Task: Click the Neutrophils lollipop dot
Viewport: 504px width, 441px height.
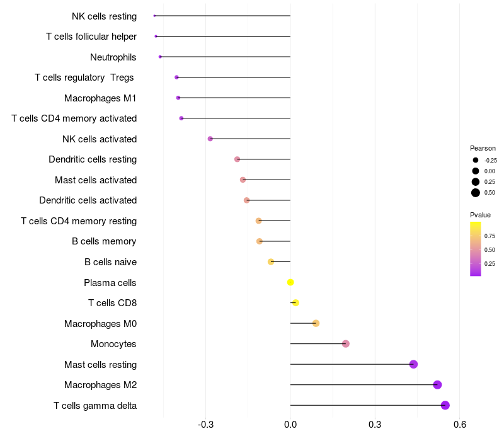Action: [160, 57]
